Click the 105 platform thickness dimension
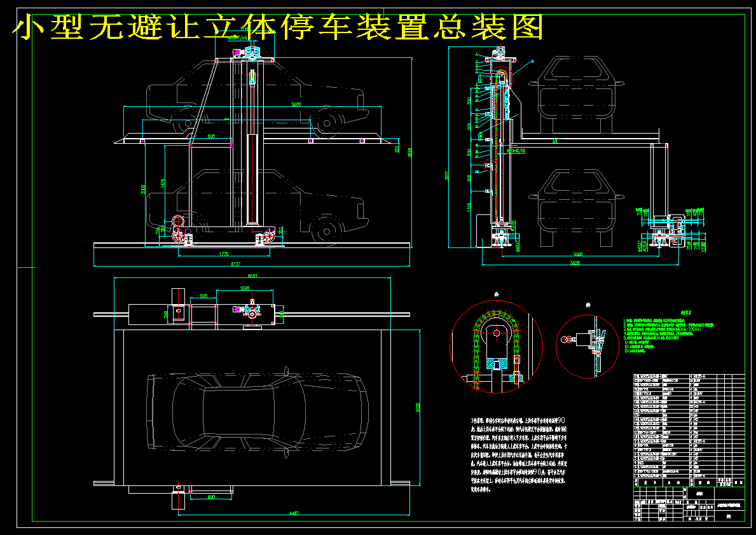Viewport: 756px width, 535px height. [x=397, y=149]
